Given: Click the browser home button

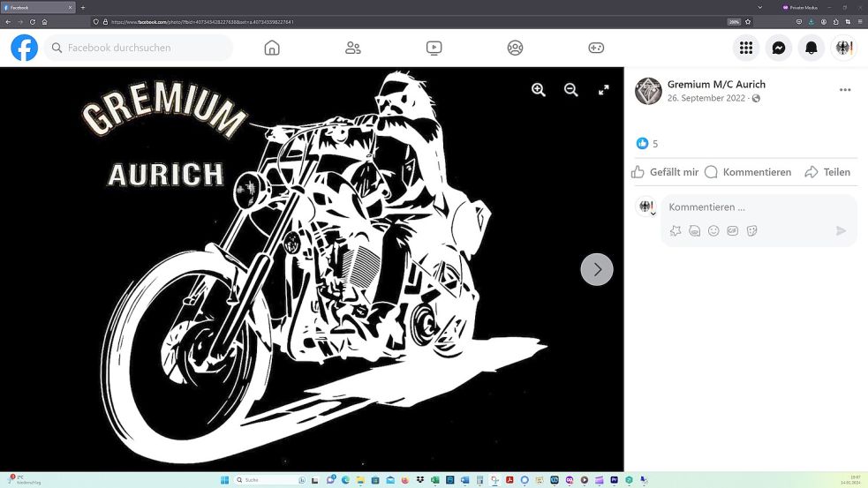Looking at the screenshot, I should click(x=45, y=22).
